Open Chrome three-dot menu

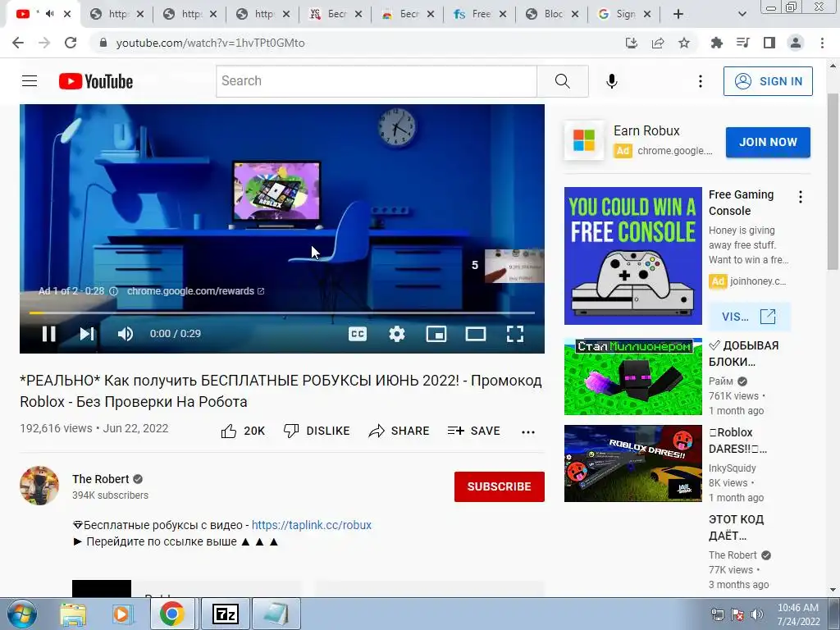[x=822, y=43]
